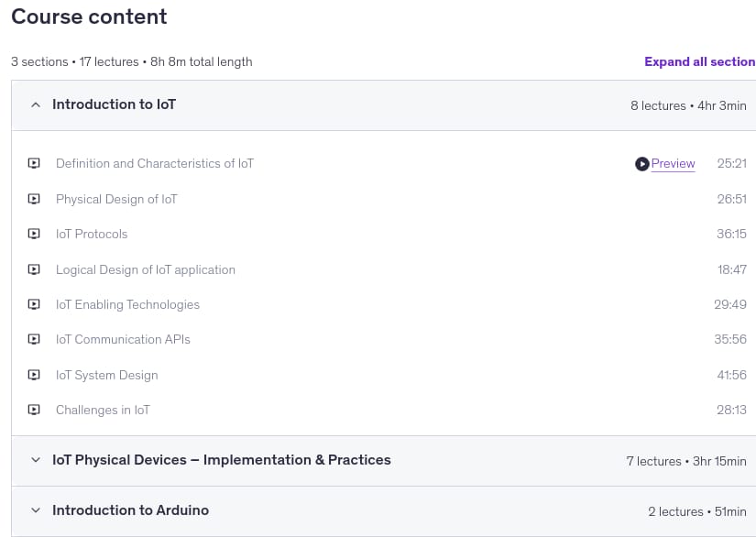Click video icon beside IoT System Design
This screenshot has width=756, height=537.
tap(34, 375)
